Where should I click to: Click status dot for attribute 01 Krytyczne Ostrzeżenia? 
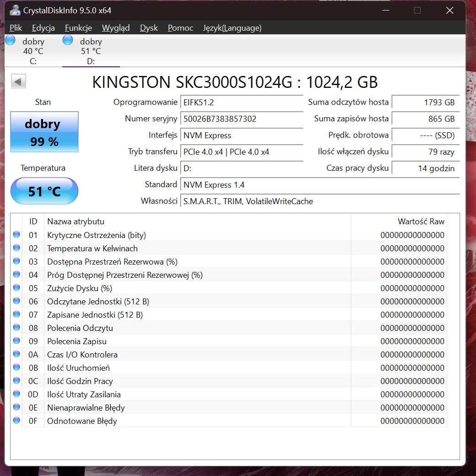[x=17, y=235]
